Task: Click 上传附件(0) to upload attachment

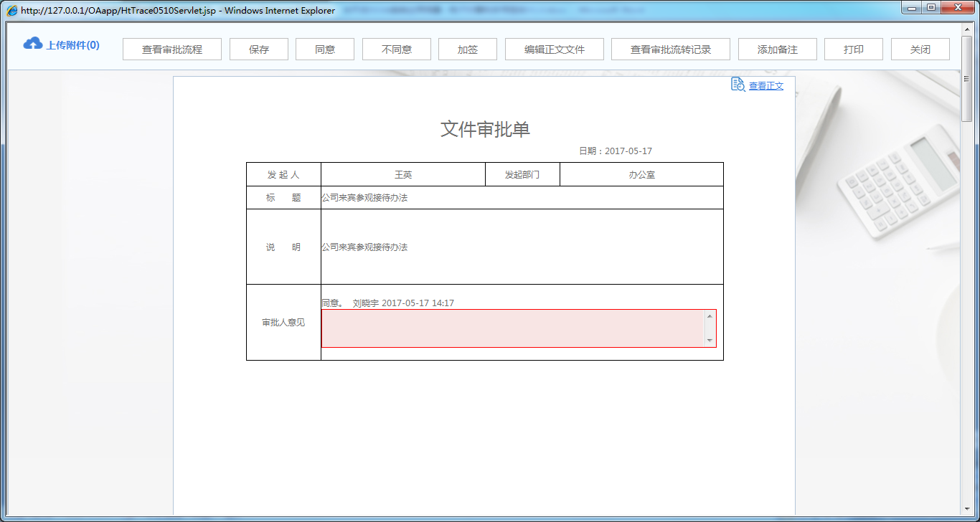Action: click(x=72, y=45)
